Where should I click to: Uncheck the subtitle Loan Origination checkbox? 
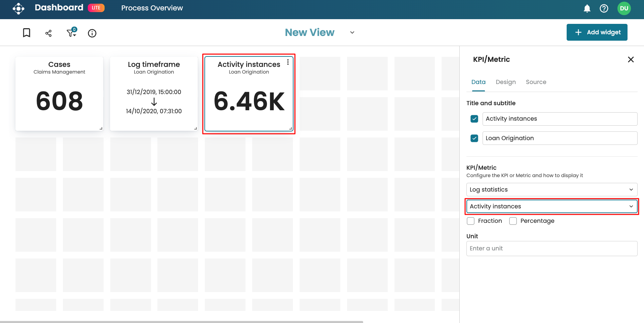474,138
